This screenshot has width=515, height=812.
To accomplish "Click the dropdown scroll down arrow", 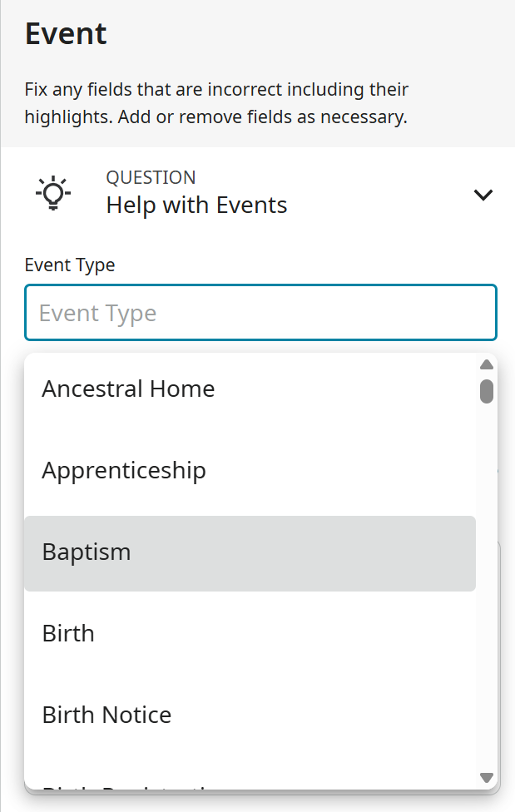I will coord(487,777).
